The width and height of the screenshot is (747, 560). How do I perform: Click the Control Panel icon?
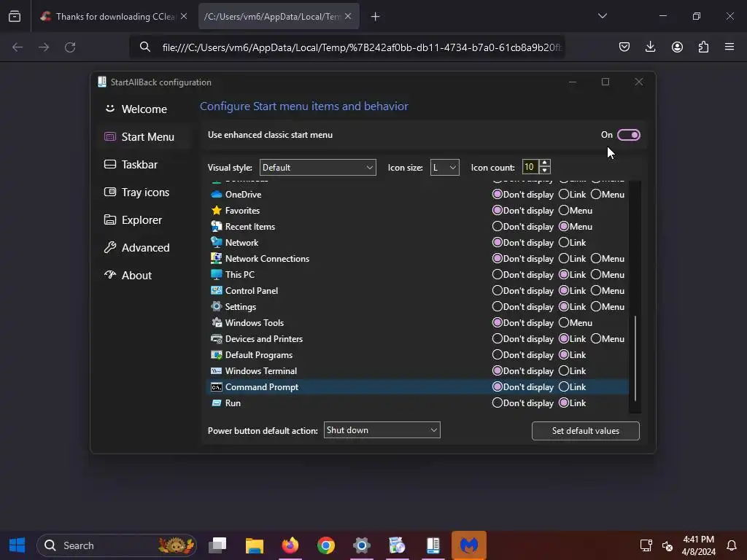click(x=216, y=290)
